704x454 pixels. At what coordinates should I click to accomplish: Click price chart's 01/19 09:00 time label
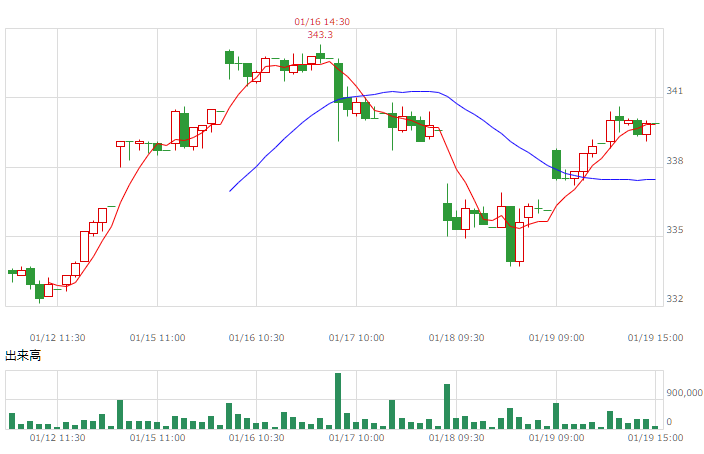556,338
